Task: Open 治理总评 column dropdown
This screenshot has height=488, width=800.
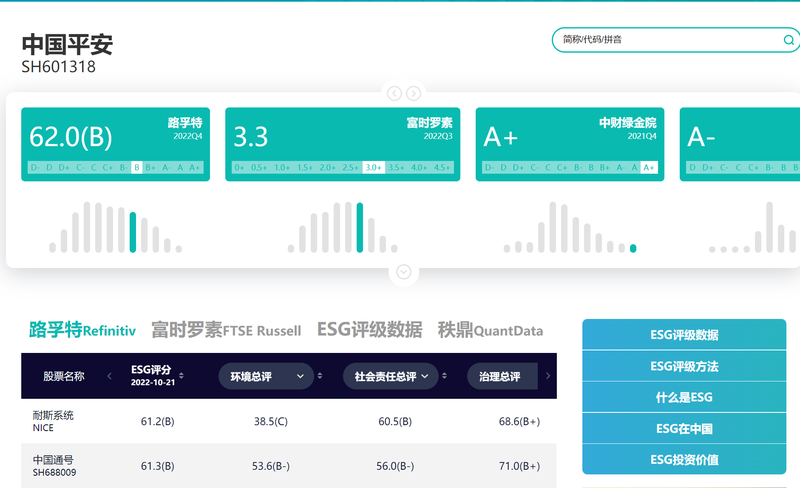Action: (502, 376)
